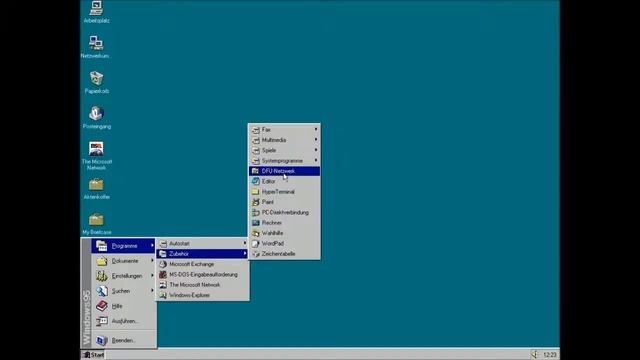
Task: Select The Microsoft Network desktop icon
Action: 96,156
